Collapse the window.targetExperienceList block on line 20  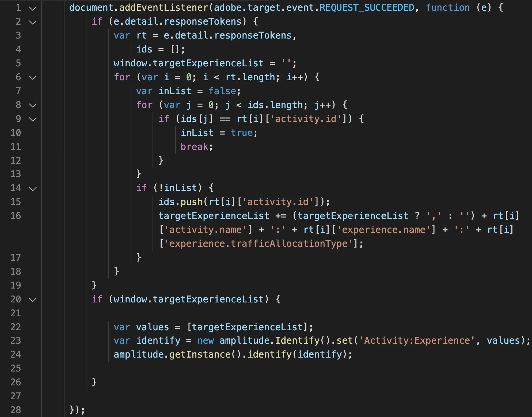[33, 300]
